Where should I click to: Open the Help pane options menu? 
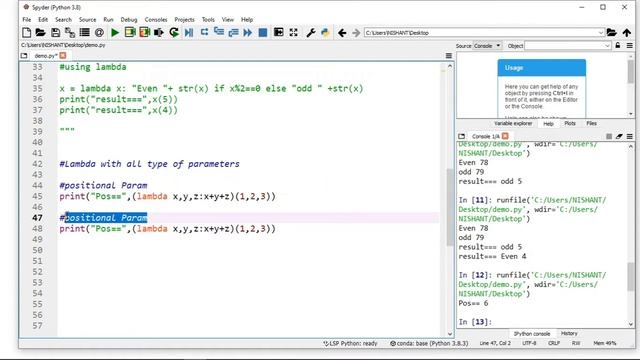point(629,46)
